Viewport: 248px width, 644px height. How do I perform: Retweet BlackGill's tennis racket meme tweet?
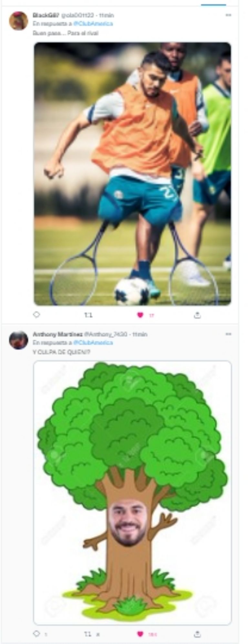[88, 315]
